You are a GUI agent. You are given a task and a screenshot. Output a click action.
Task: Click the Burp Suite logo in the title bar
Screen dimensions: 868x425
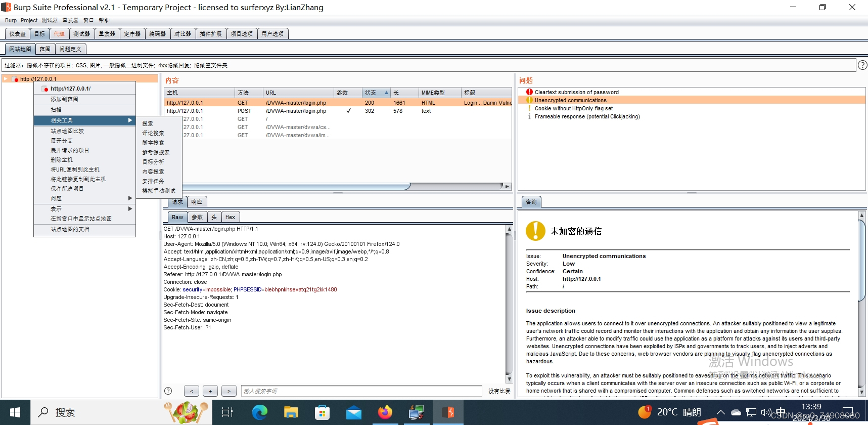pos(6,7)
